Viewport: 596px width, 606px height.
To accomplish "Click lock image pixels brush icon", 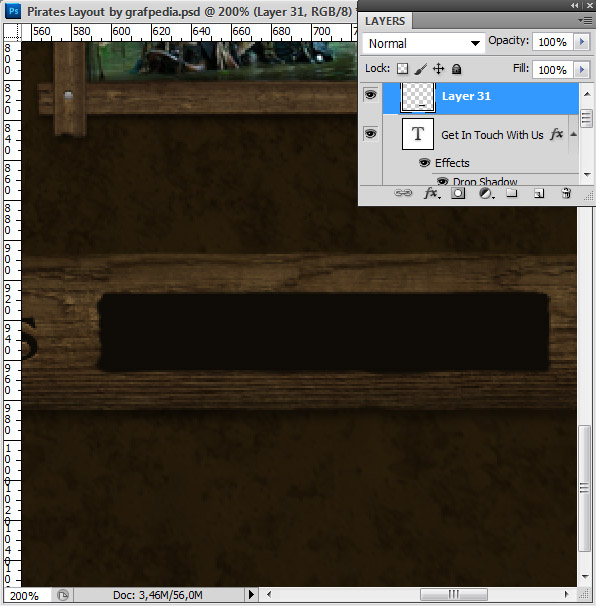I will (421, 69).
